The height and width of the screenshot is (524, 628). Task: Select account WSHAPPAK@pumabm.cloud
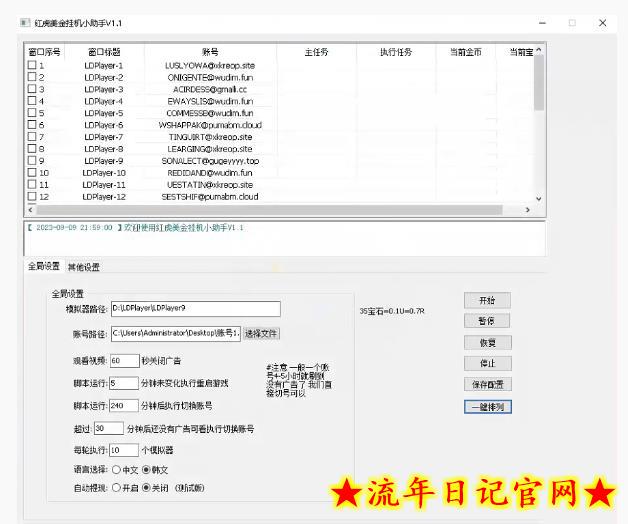click(210, 125)
